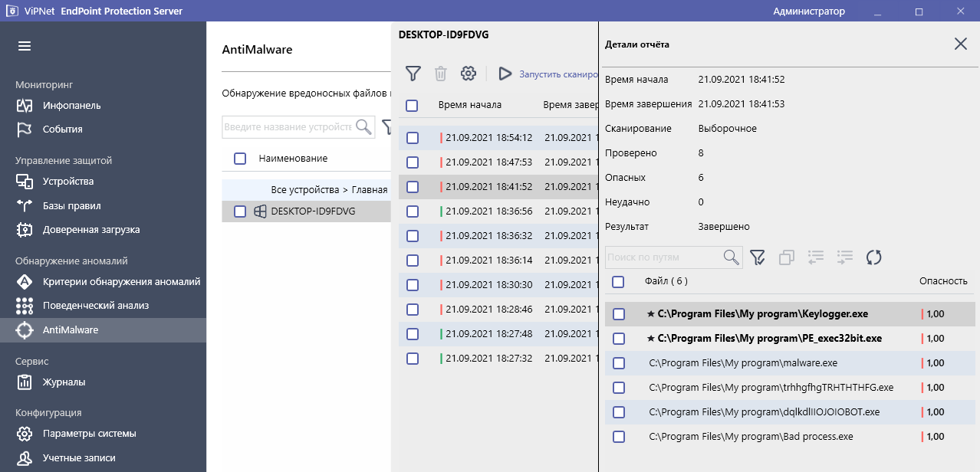Sort by the Опасность column header

(x=943, y=281)
